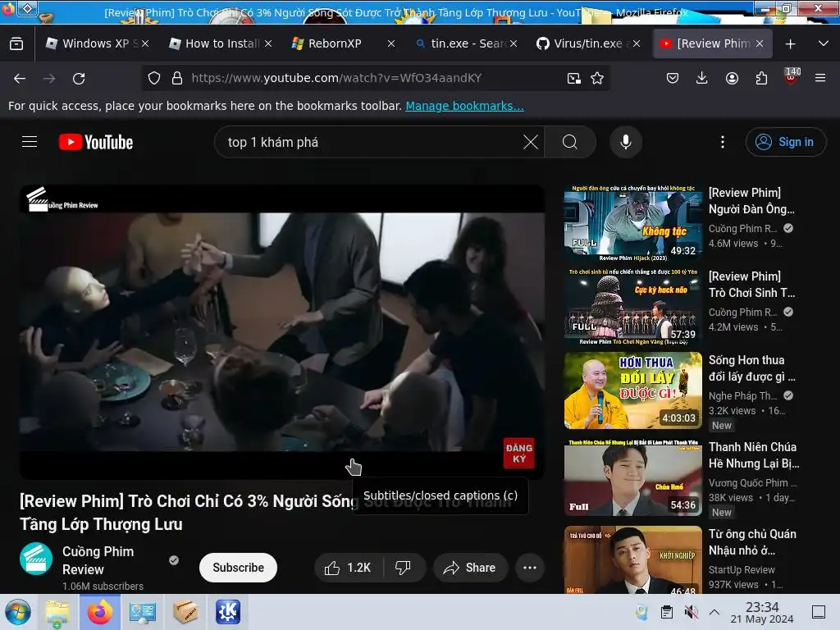Open Cường Phim Review channel name

[x=98, y=559]
